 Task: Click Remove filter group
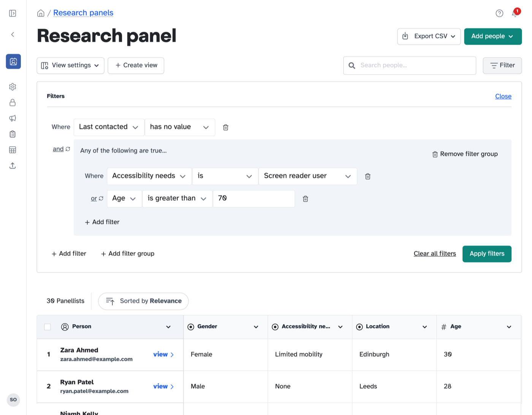click(x=465, y=154)
